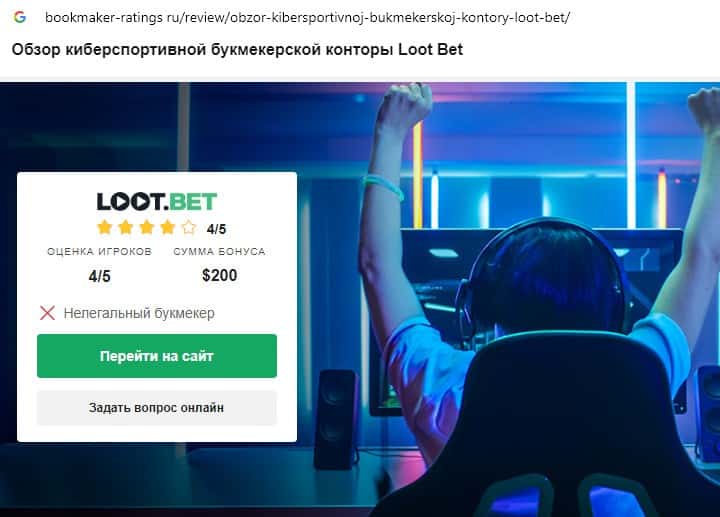Click the 4/5 rating next to stars
Image resolution: width=720 pixels, height=517 pixels.
216,229
